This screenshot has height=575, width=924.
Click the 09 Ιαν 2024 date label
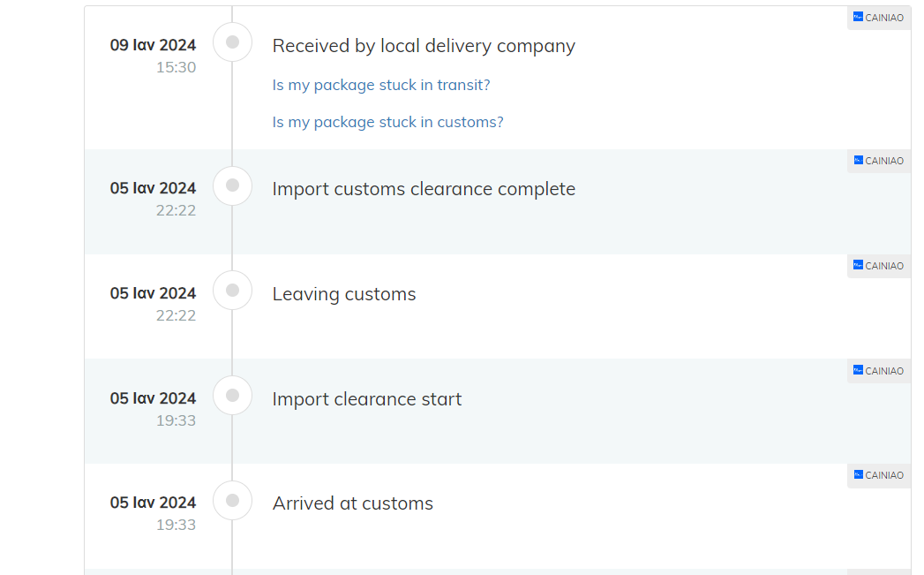pyautogui.click(x=154, y=45)
